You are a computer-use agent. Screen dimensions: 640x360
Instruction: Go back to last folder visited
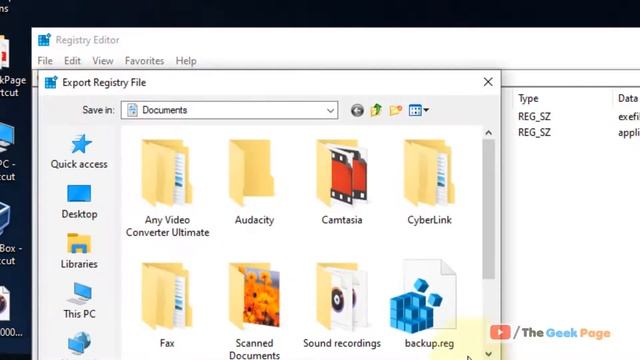pos(357,110)
